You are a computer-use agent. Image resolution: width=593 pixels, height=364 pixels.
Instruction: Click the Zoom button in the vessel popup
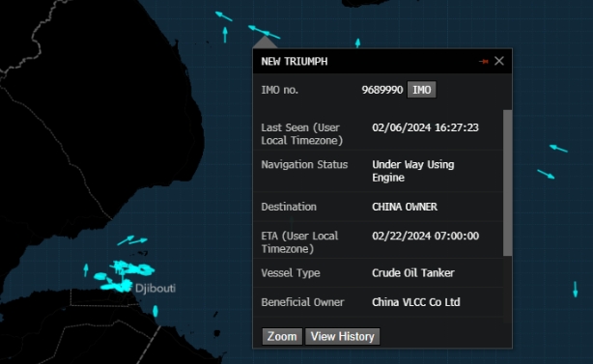[282, 336]
